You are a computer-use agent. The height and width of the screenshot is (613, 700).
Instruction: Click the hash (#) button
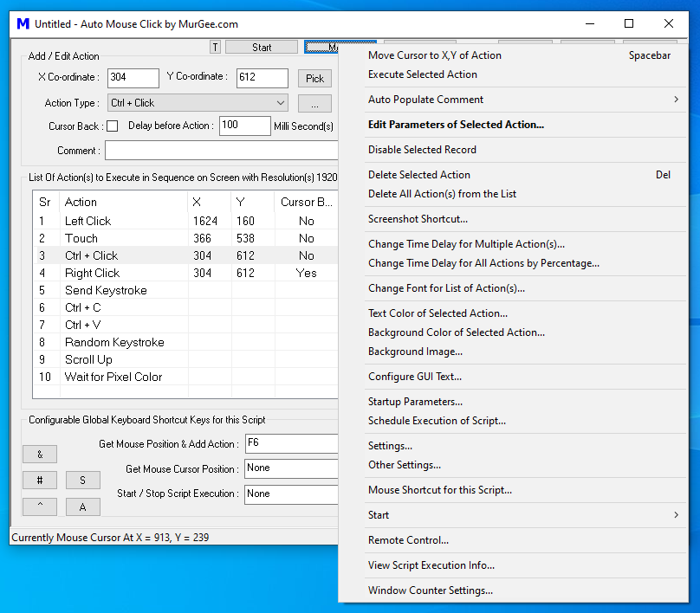tap(40, 481)
